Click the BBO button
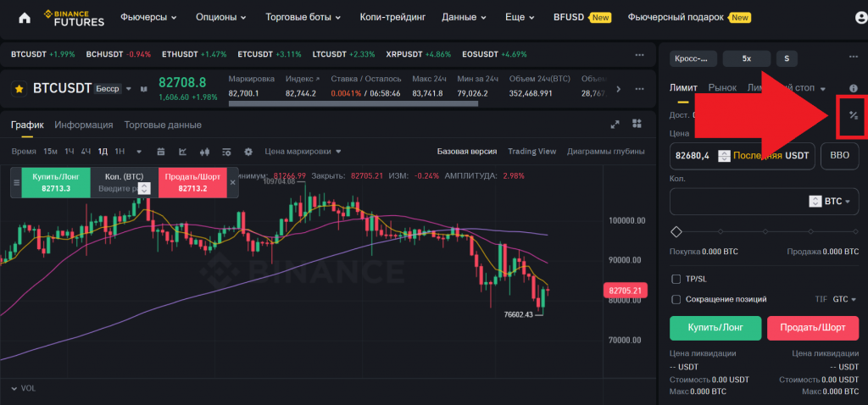 [840, 155]
